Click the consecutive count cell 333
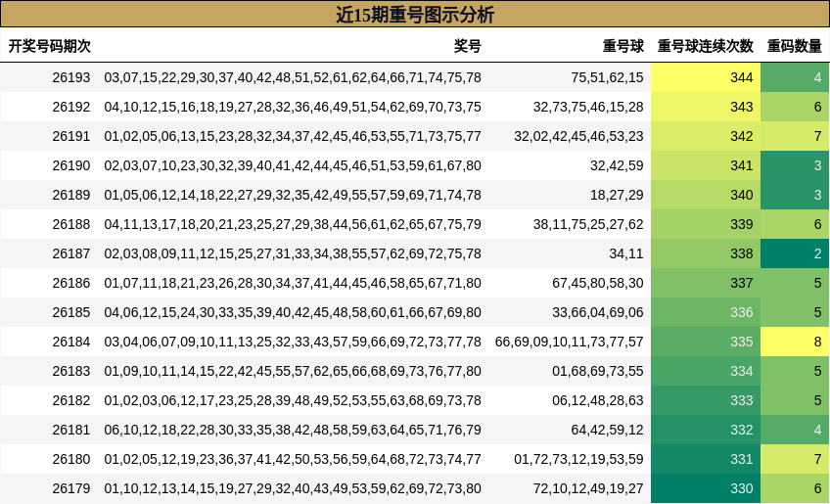The width and height of the screenshot is (830, 504). point(706,401)
